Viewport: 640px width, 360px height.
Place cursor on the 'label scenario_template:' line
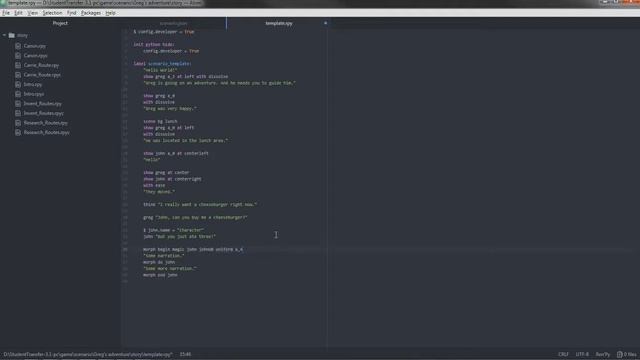pyautogui.click(x=162, y=64)
